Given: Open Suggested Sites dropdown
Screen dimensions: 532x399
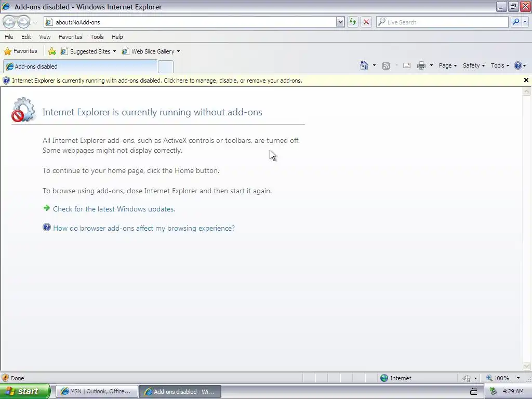Looking at the screenshot, I should tap(88, 51).
